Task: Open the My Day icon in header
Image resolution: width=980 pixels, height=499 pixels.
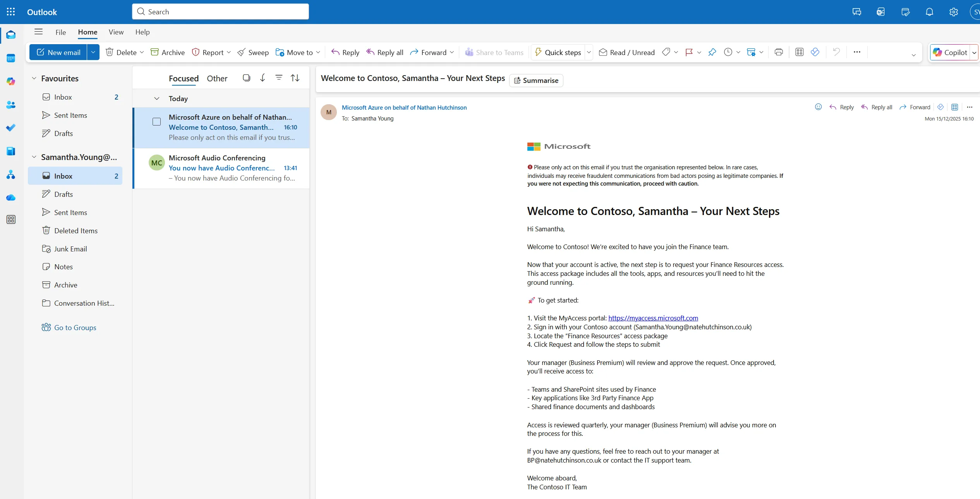Action: pyautogui.click(x=905, y=12)
